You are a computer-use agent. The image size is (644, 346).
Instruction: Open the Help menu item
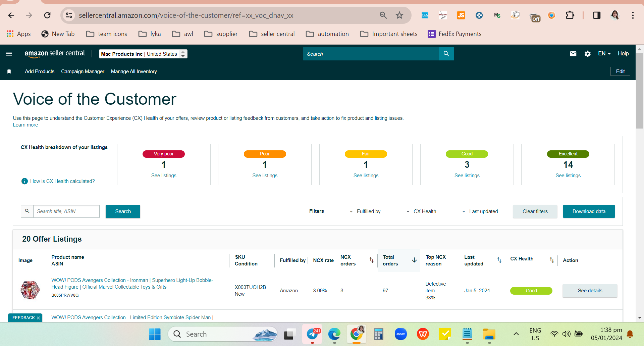pos(623,54)
